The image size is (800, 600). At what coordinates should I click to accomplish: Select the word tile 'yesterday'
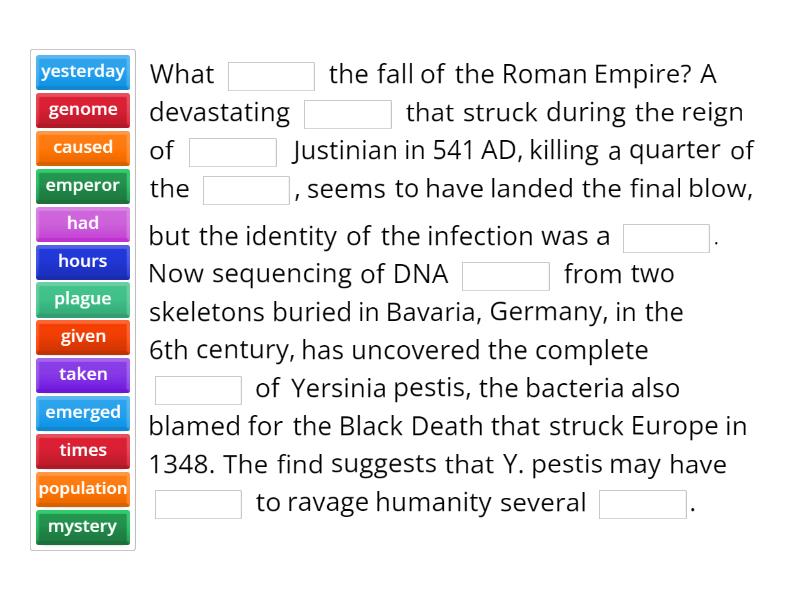[82, 71]
